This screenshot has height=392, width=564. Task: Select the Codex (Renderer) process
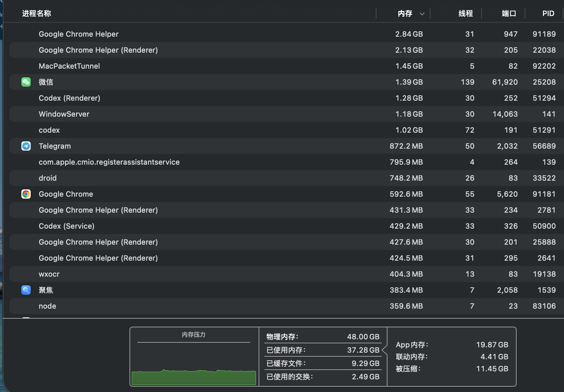[x=286, y=98]
